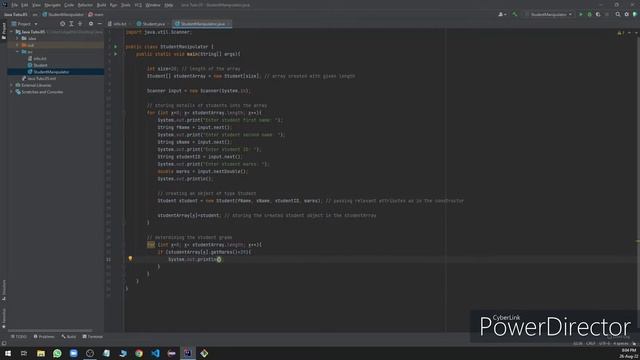Click the select opened file target icon
The width and height of the screenshot is (640, 360).
pyautogui.click(x=62, y=24)
